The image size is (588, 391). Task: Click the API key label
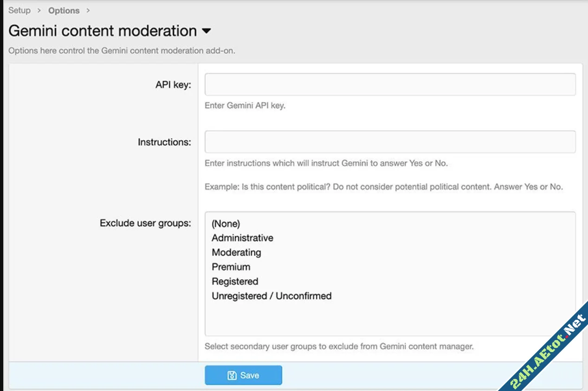click(173, 85)
